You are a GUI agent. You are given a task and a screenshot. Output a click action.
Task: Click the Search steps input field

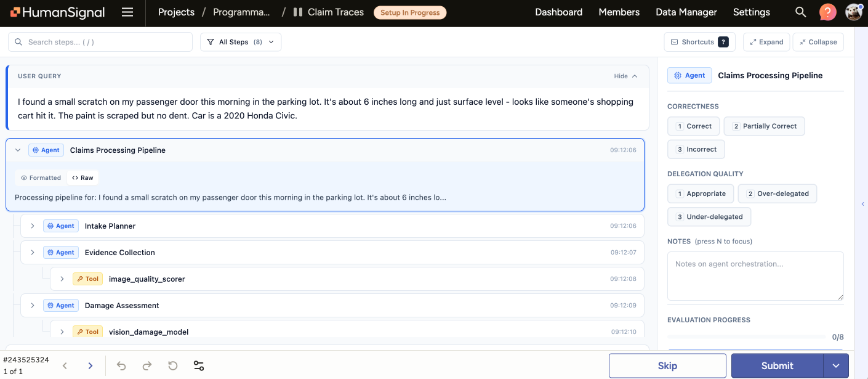tap(100, 41)
